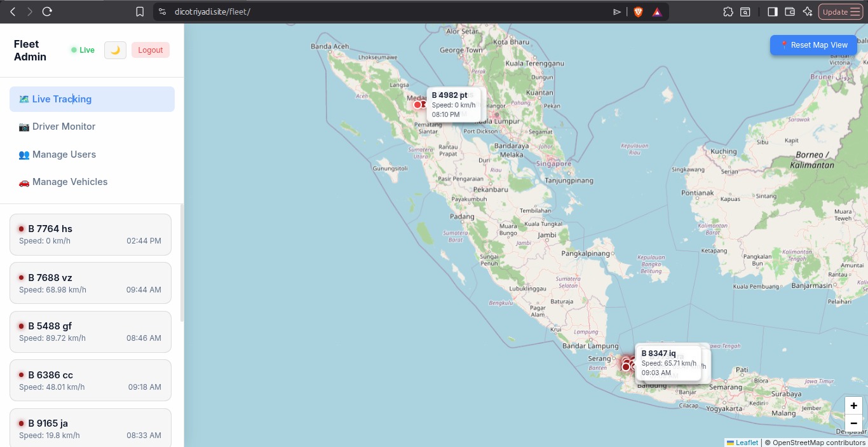Toggle dark mode with the moon button
868x447 pixels.
point(115,50)
